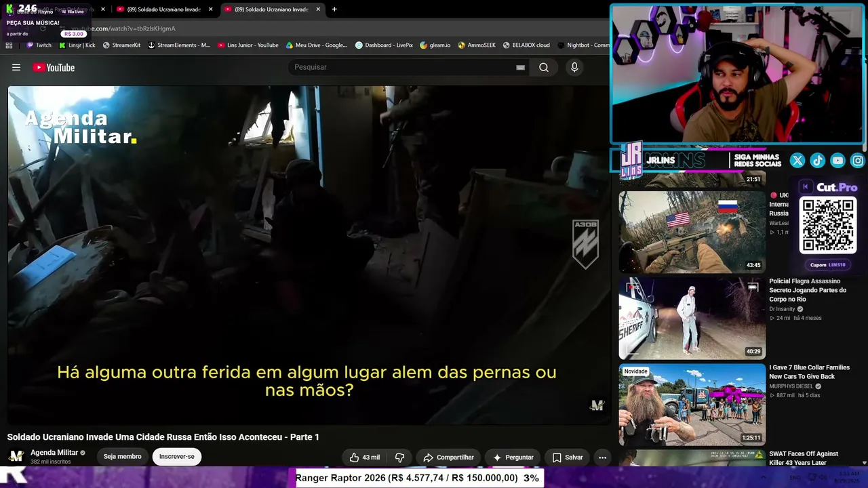Image resolution: width=868 pixels, height=488 pixels.
Task: Click the video title 'Soldado Ucraniano Invade Uma Cidade Russa'
Action: coord(163,437)
